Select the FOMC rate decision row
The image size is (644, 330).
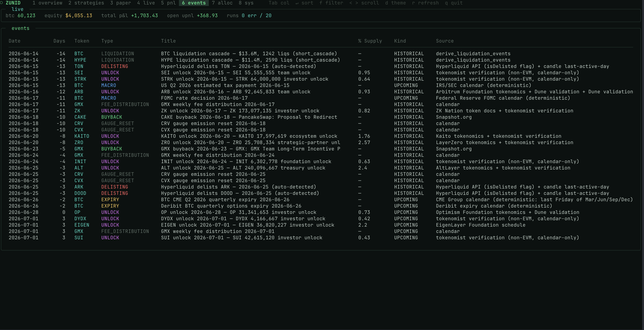[321, 98]
